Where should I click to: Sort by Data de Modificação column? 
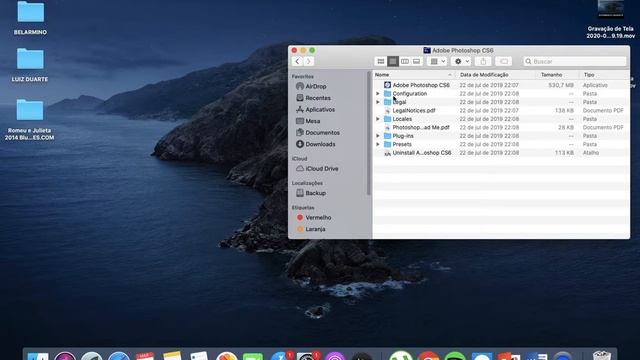[x=496, y=75]
